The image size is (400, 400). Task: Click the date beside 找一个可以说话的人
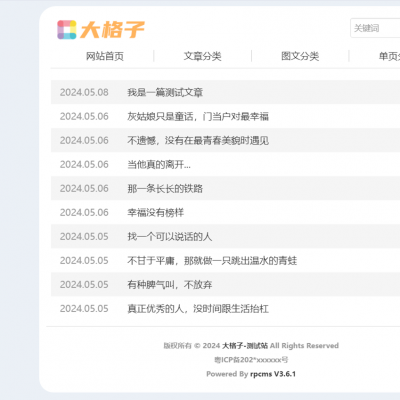pyautogui.click(x=84, y=236)
